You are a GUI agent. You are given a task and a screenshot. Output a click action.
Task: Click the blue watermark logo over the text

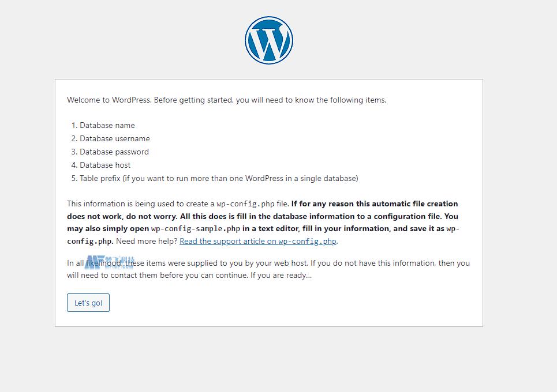tap(110, 262)
